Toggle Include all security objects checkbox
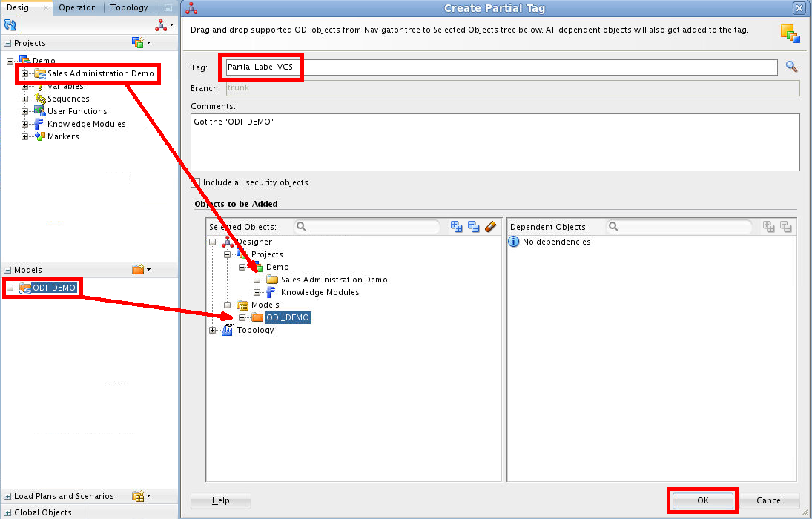Image resolution: width=812 pixels, height=519 pixels. point(195,183)
